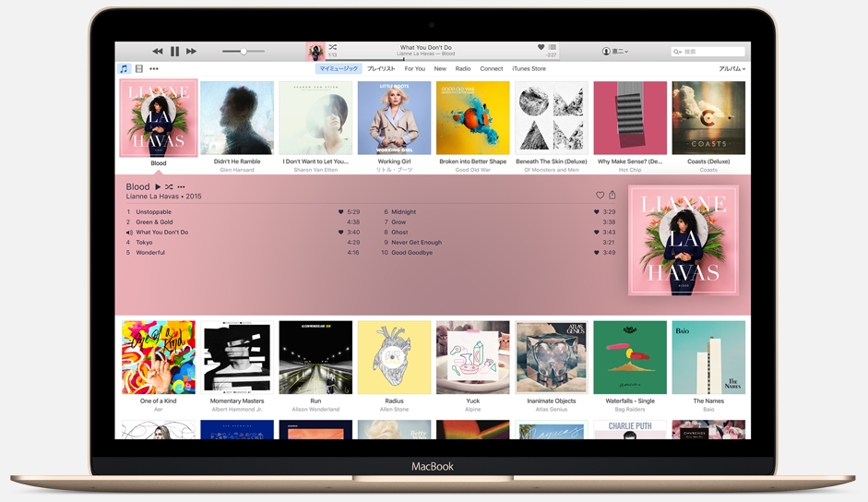Switch to the Movies library icon

click(x=138, y=69)
